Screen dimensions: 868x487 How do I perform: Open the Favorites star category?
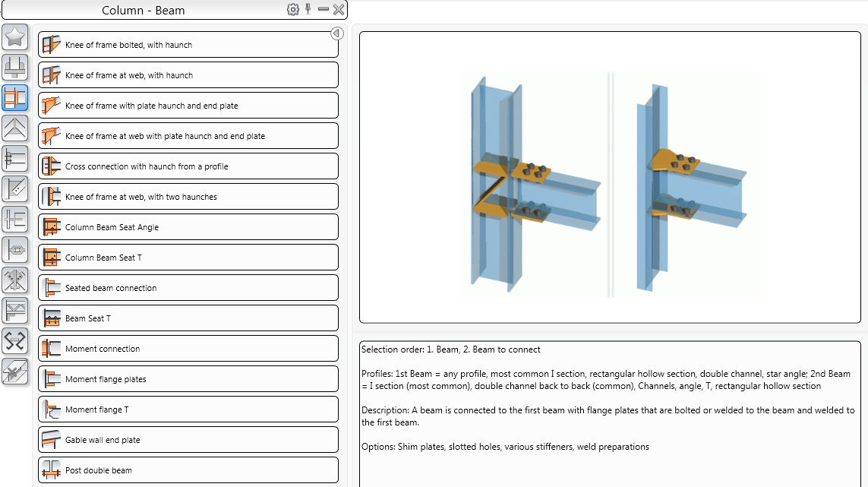(x=15, y=38)
